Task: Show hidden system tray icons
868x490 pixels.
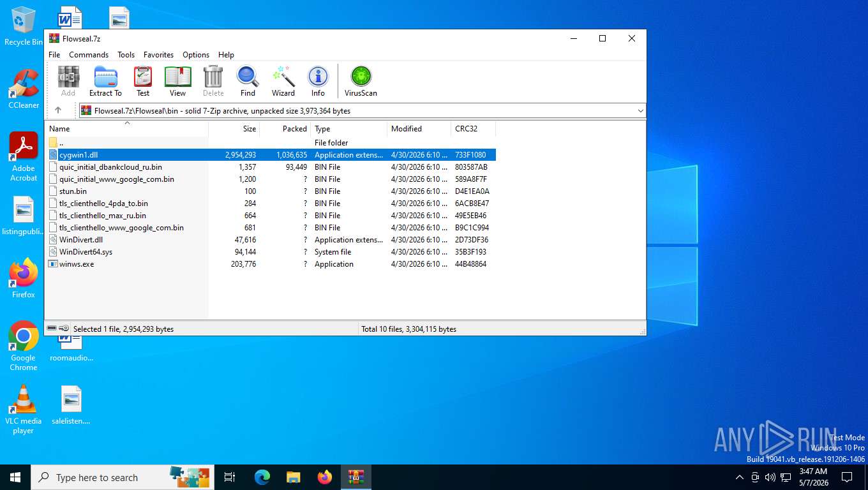Action: tap(740, 477)
